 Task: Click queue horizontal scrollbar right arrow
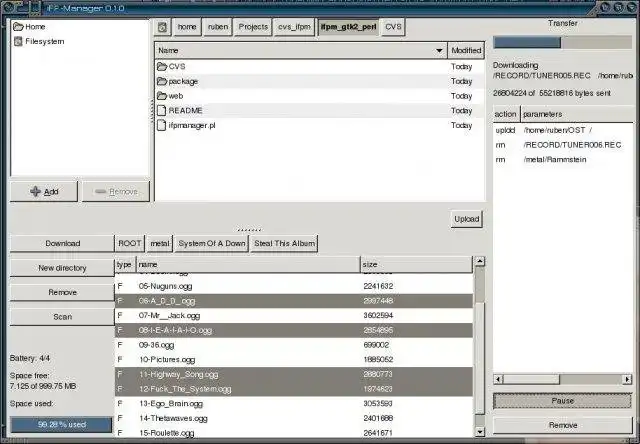click(x=627, y=380)
